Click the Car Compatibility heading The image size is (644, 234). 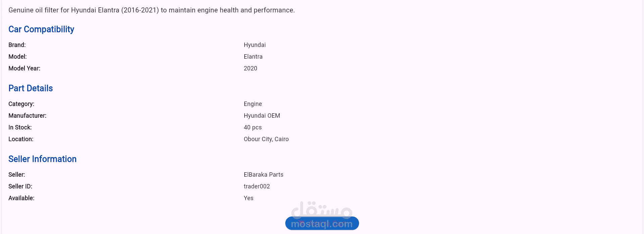click(x=41, y=30)
